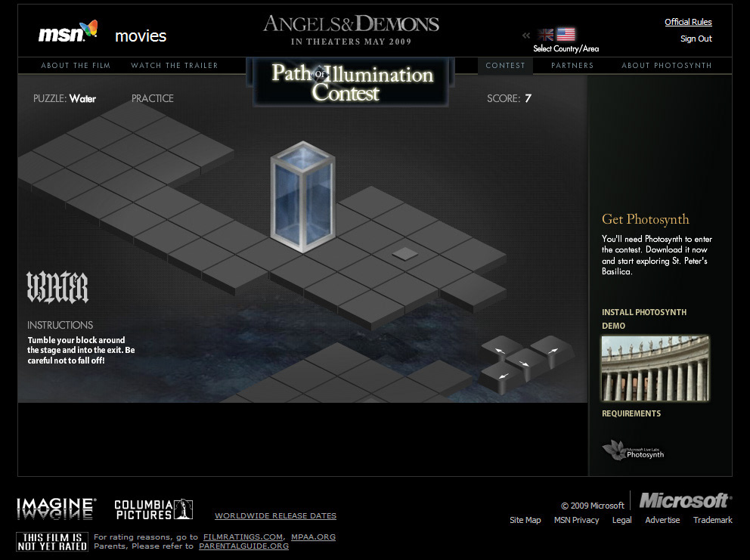Open the About the Film tab
This screenshot has height=560, width=750.
click(76, 66)
